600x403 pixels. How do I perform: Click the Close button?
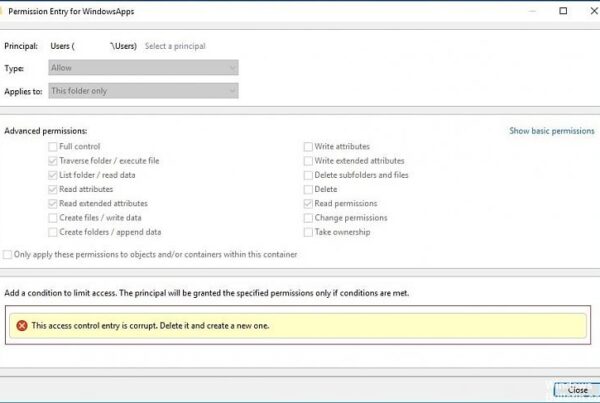577,390
